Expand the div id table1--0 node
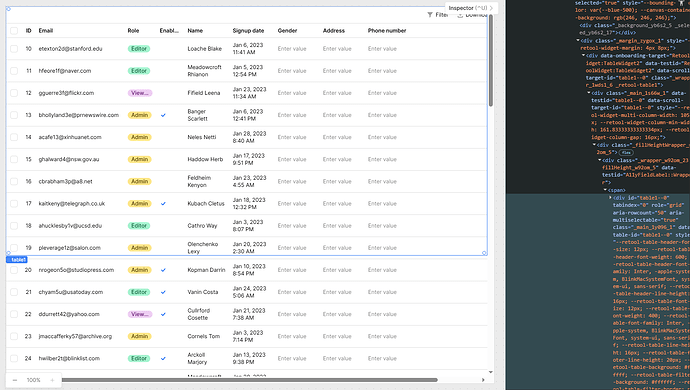 (610, 198)
